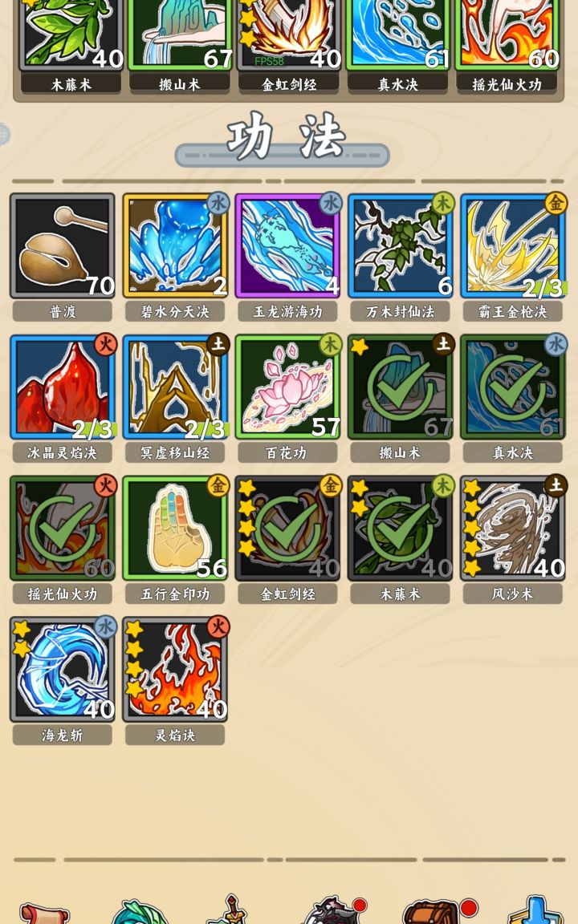Select the 五行金印功 golden palm skill
The image size is (578, 924).
point(175,528)
